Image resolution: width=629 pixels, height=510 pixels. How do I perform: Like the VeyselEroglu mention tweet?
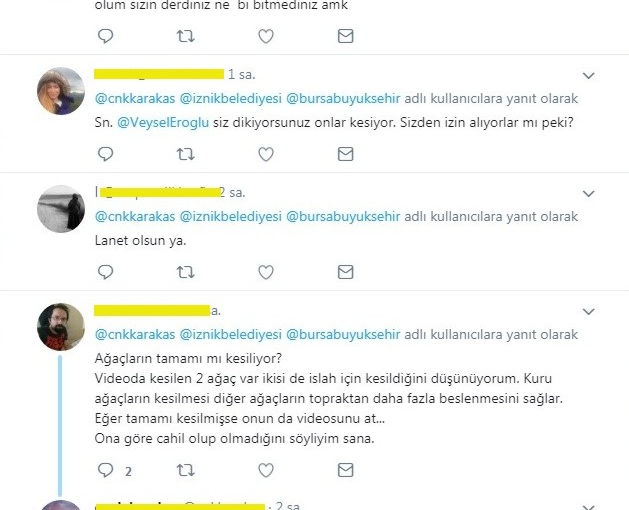pyautogui.click(x=266, y=154)
